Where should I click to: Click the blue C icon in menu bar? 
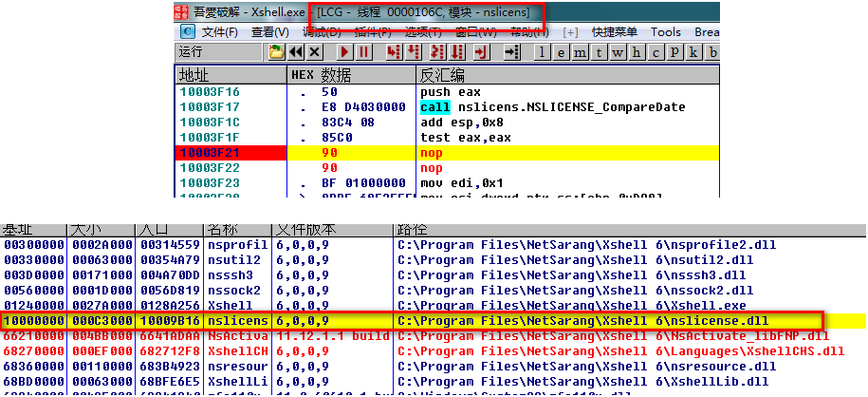tap(188, 32)
